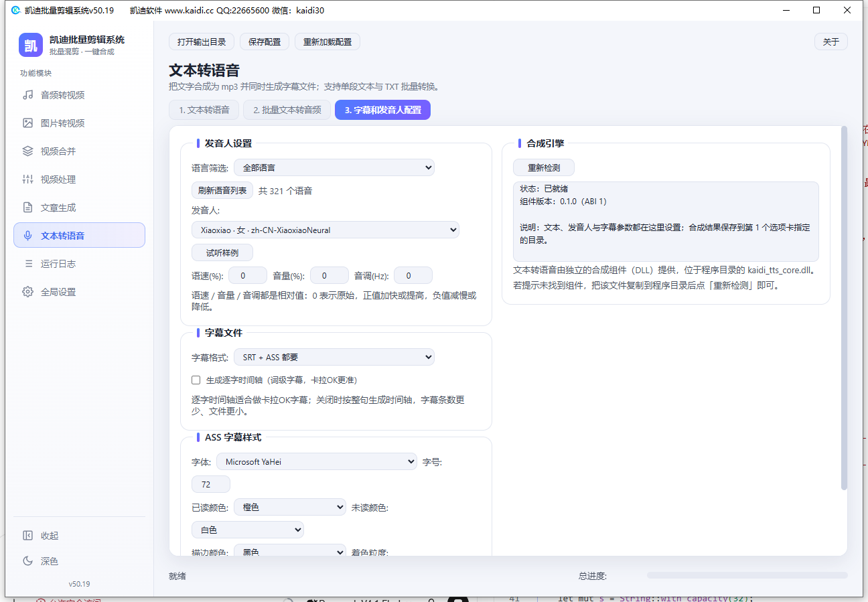Viewport: 868px width, 602px height.
Task: Open the 语言筛选 dropdown showing 全部语言
Action: click(334, 167)
